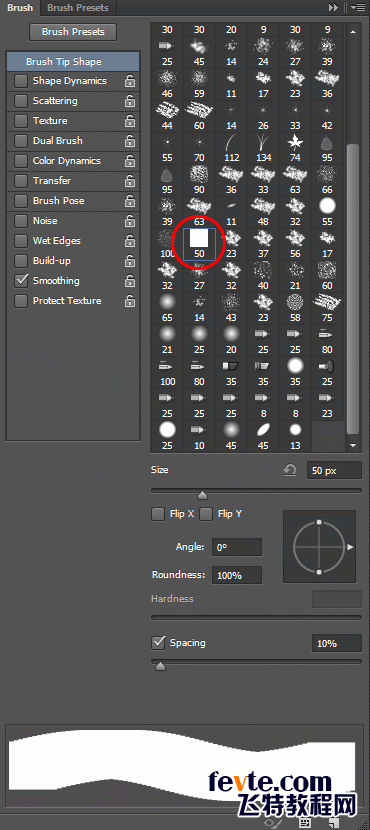The width and height of the screenshot is (370, 830).
Task: Enable the Scattering checkbox
Action: 21,101
